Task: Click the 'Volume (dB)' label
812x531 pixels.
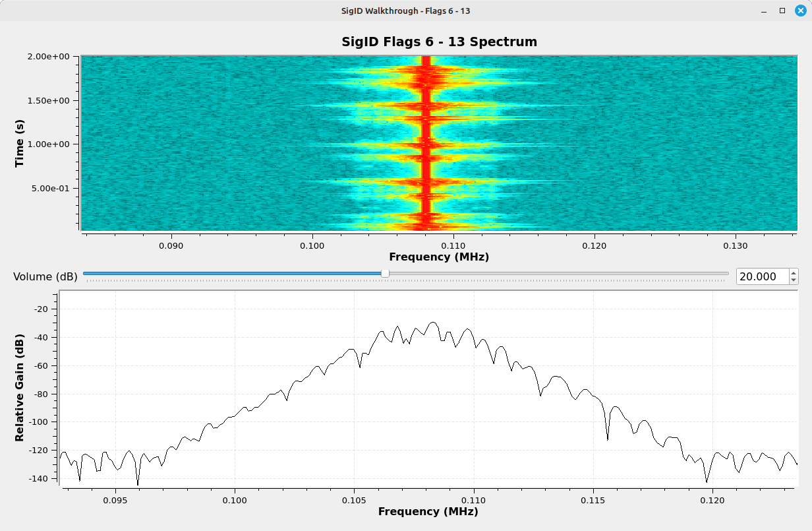Action: tap(45, 276)
